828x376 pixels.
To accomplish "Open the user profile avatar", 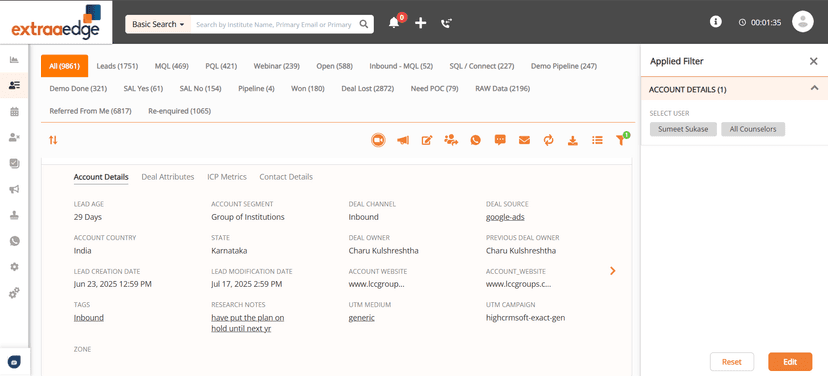I will (803, 22).
